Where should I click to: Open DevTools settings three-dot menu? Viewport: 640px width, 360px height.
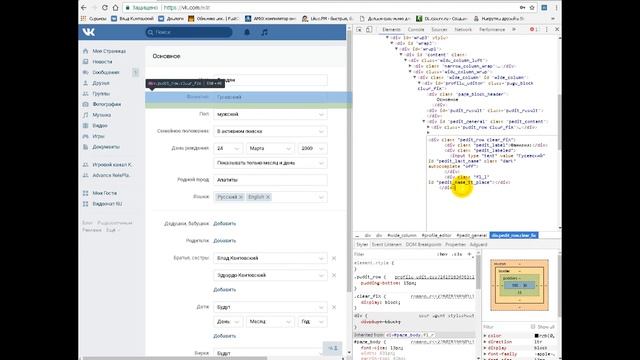(547, 29)
